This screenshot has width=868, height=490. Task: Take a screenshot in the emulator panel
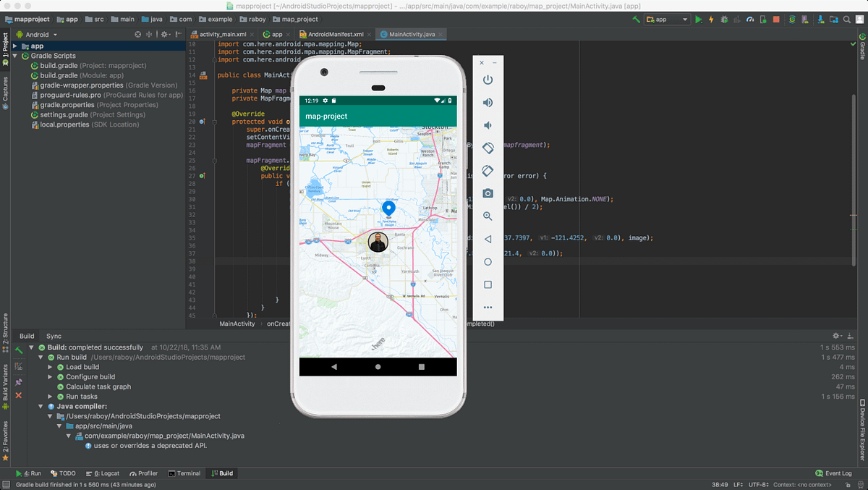click(488, 193)
